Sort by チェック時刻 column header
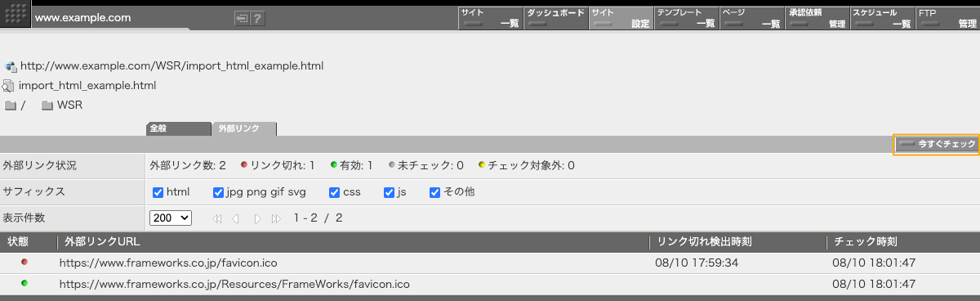Image resolution: width=980 pixels, height=301 pixels. 866,242
